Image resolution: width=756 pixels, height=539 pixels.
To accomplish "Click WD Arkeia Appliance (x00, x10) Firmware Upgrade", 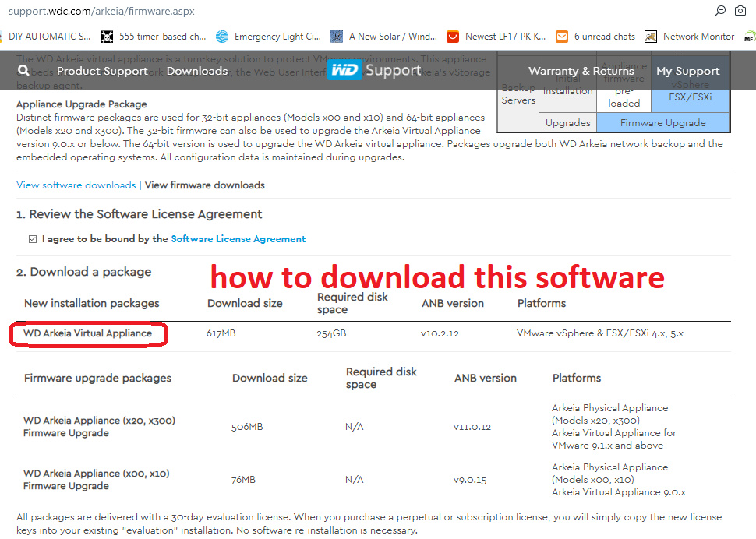I will point(97,480).
